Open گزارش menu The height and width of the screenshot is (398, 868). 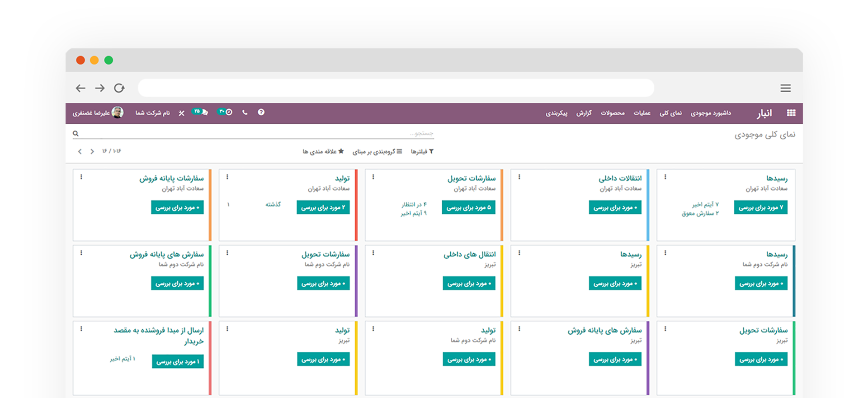tap(584, 113)
